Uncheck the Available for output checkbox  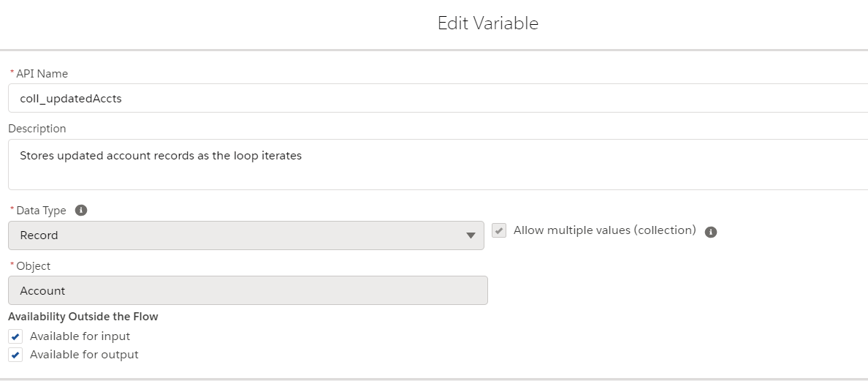tap(16, 355)
